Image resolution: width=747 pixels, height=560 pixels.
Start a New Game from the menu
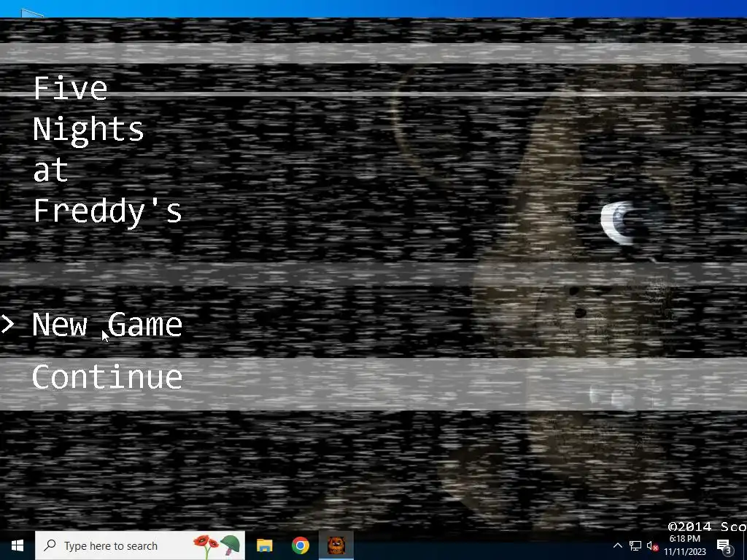tap(107, 324)
